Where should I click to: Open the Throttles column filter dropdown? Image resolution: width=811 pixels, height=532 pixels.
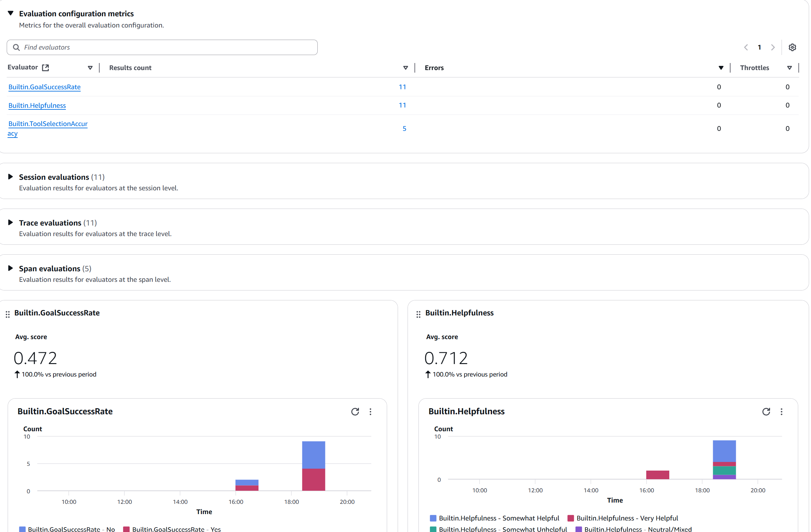790,67
